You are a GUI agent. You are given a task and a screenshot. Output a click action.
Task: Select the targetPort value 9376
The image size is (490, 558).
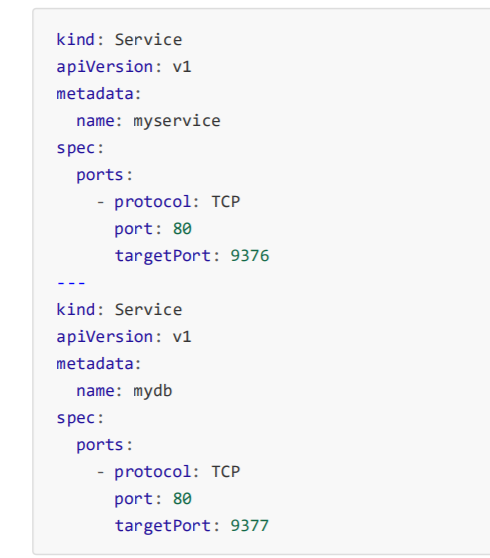pyautogui.click(x=250, y=256)
